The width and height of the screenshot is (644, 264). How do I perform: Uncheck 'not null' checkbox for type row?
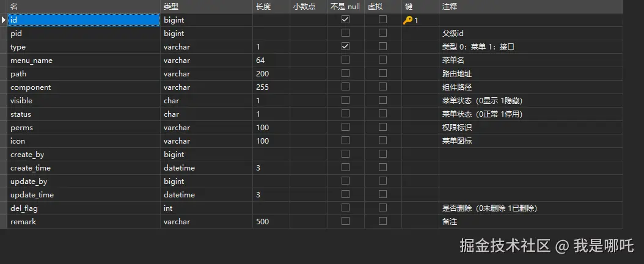[x=345, y=46]
